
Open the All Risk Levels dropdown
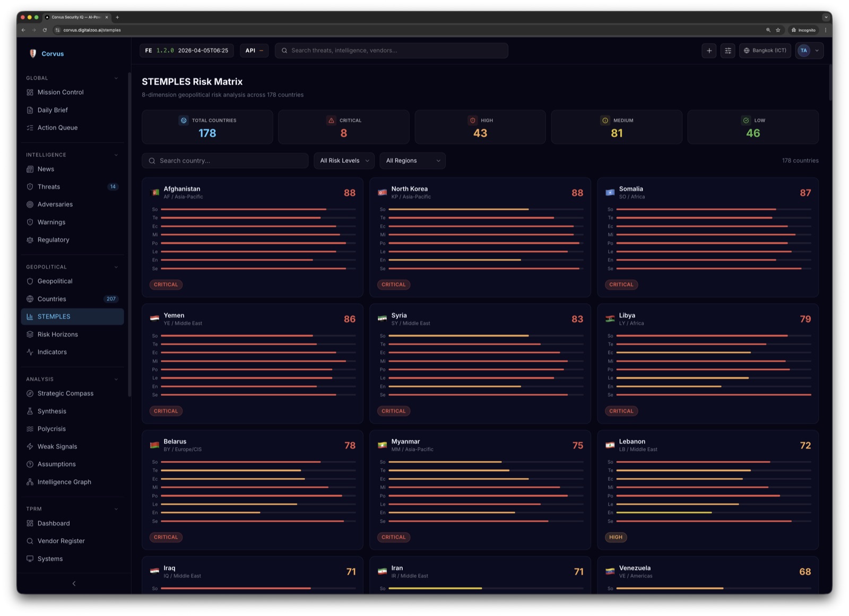[344, 161]
